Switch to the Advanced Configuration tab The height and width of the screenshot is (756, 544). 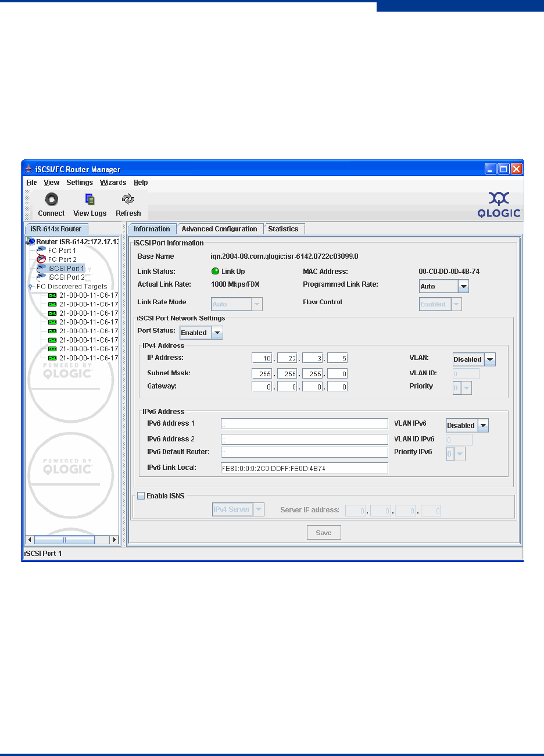219,229
